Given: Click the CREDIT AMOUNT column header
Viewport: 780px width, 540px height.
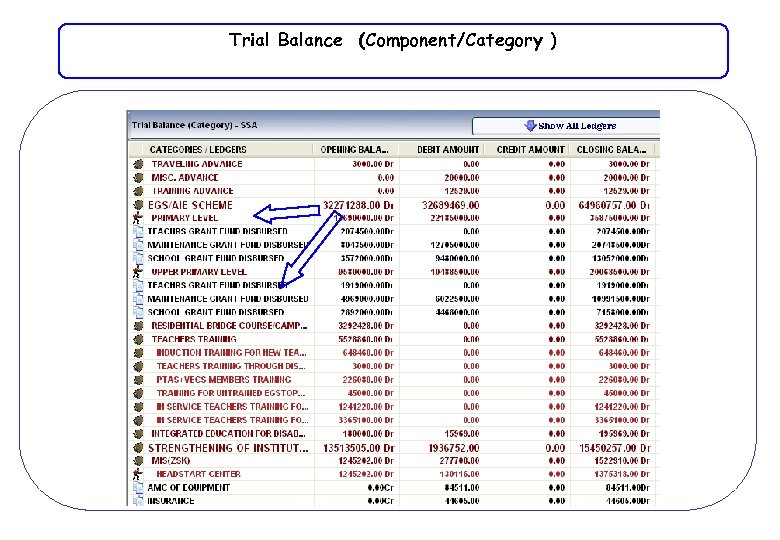Looking at the screenshot, I should click(x=530, y=149).
